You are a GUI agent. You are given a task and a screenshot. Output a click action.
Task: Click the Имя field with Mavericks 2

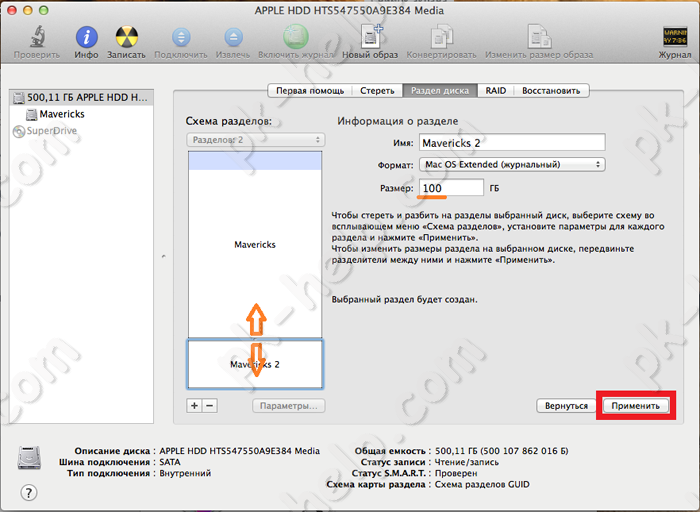click(512, 143)
